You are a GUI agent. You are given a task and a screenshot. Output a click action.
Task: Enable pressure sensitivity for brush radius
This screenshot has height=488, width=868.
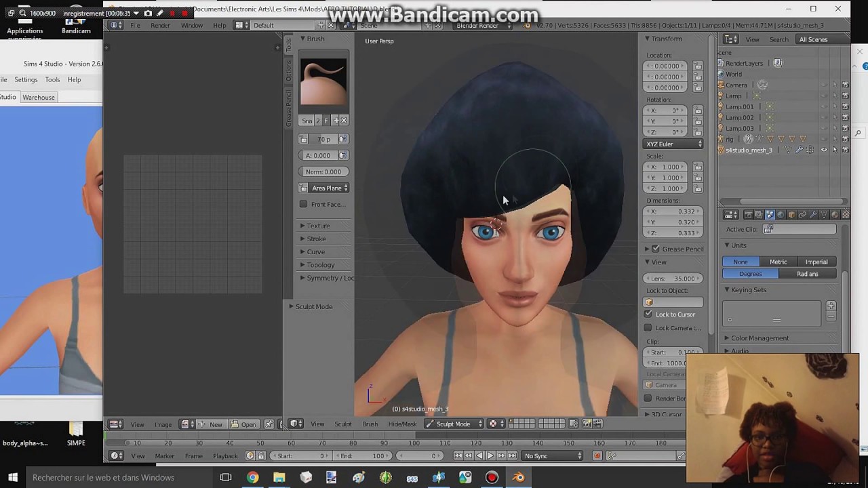pyautogui.click(x=342, y=139)
